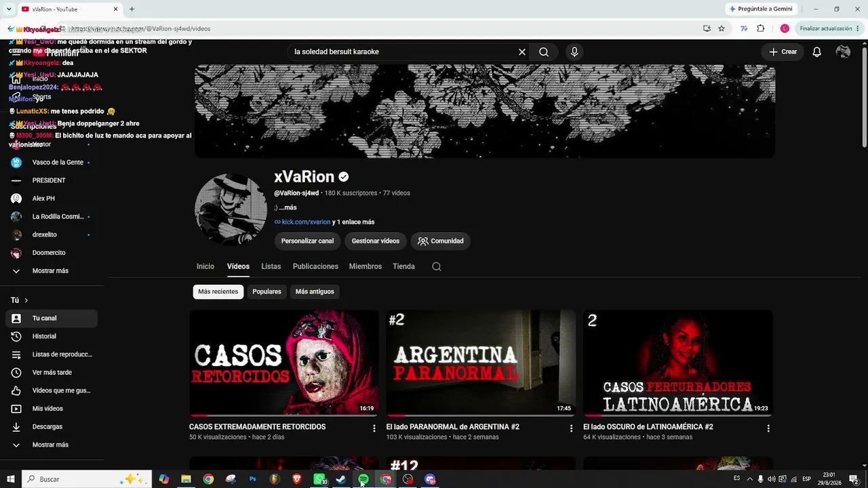This screenshot has height=488, width=868.
Task: Open the Chrome profile avatar
Action: click(x=785, y=28)
